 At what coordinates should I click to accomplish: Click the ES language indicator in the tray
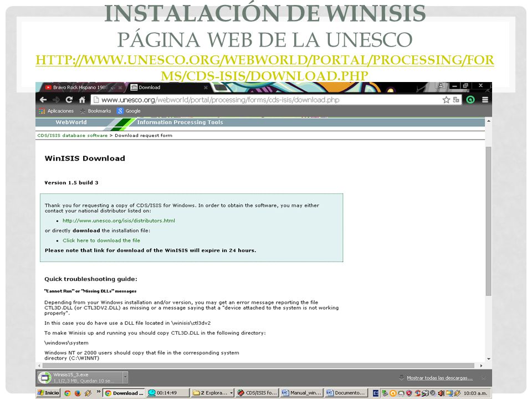click(376, 393)
